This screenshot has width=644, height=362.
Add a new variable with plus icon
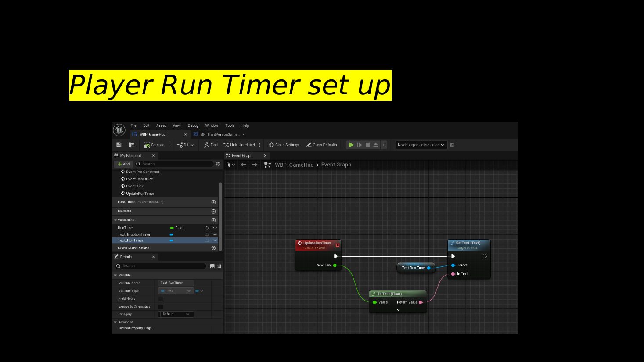click(214, 220)
